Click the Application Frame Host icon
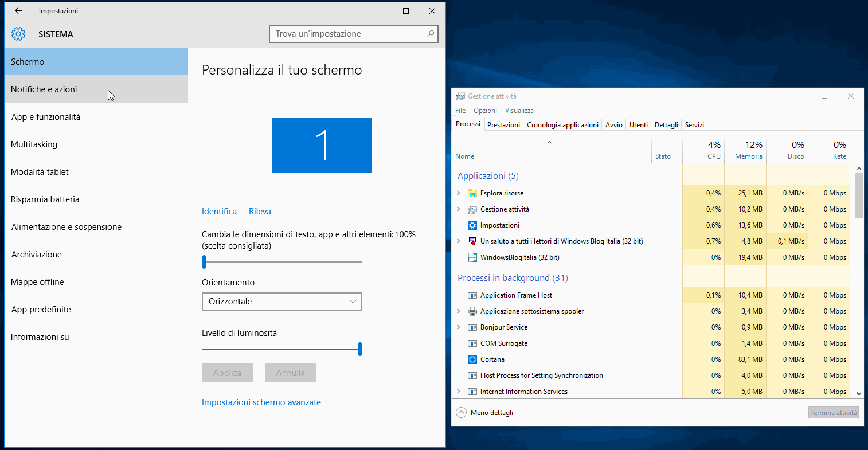 click(x=472, y=295)
